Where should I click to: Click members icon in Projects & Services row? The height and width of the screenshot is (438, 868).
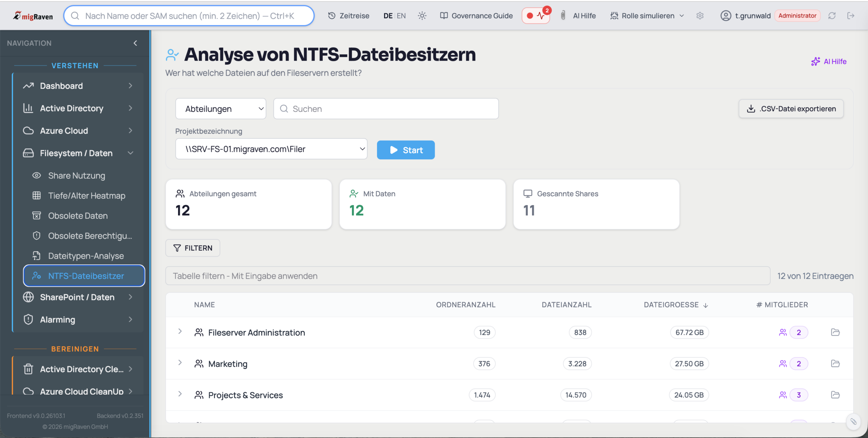(x=783, y=395)
